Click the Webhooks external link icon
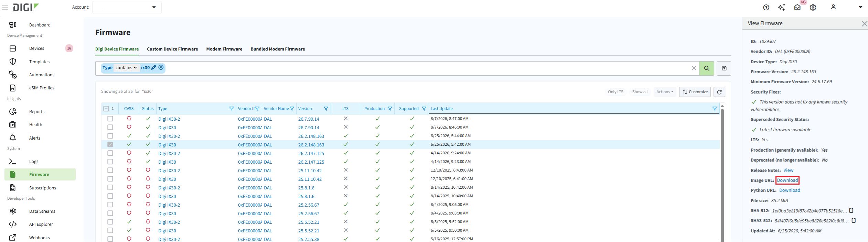 tap(13, 238)
